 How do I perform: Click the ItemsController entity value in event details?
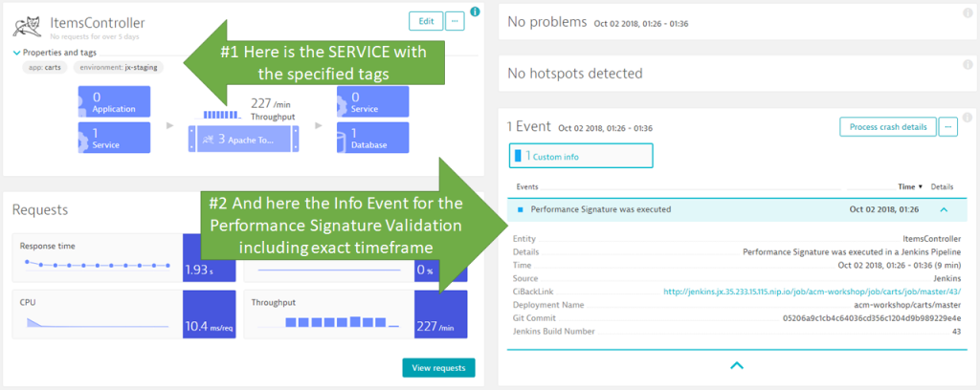tap(932, 239)
